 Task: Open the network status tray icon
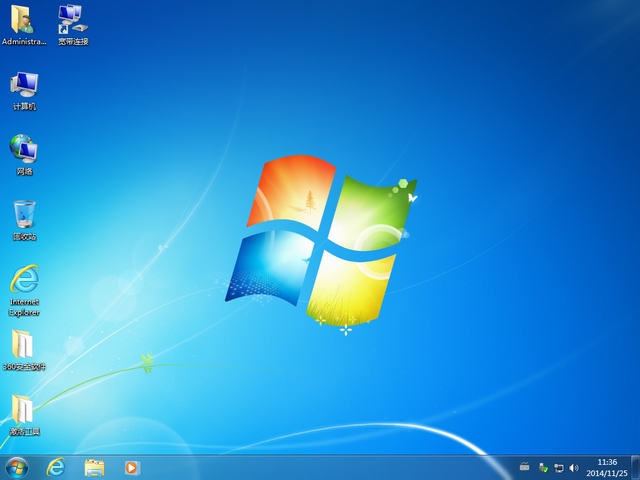(558, 467)
